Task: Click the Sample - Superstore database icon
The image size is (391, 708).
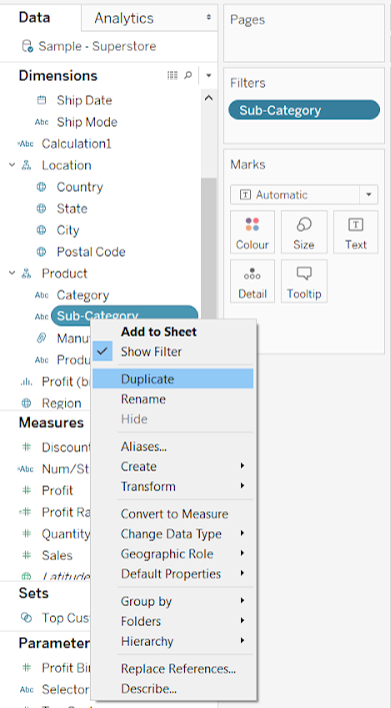Action: click(x=27, y=46)
